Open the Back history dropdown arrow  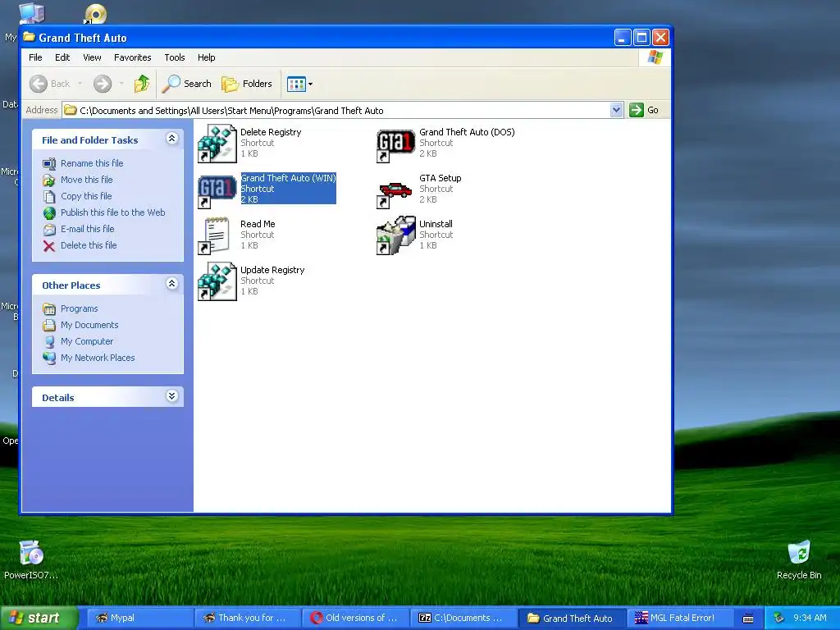point(80,84)
